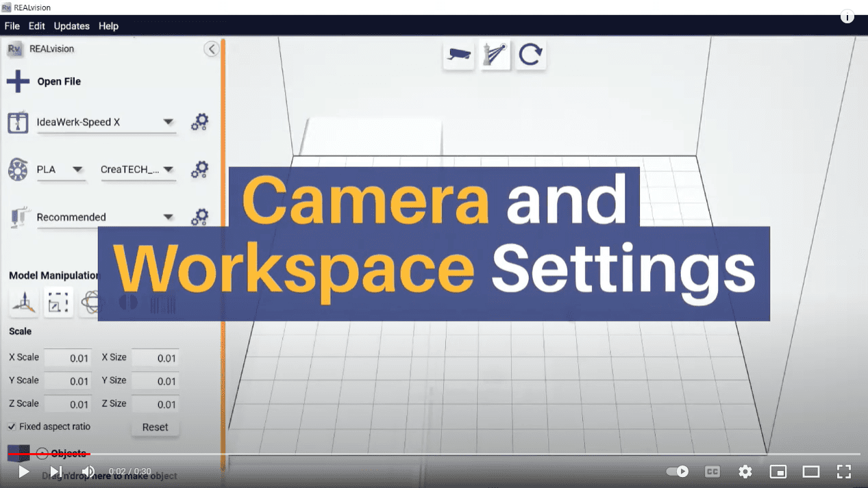
Task: Open material settings via the gear beside PLA
Action: point(199,170)
